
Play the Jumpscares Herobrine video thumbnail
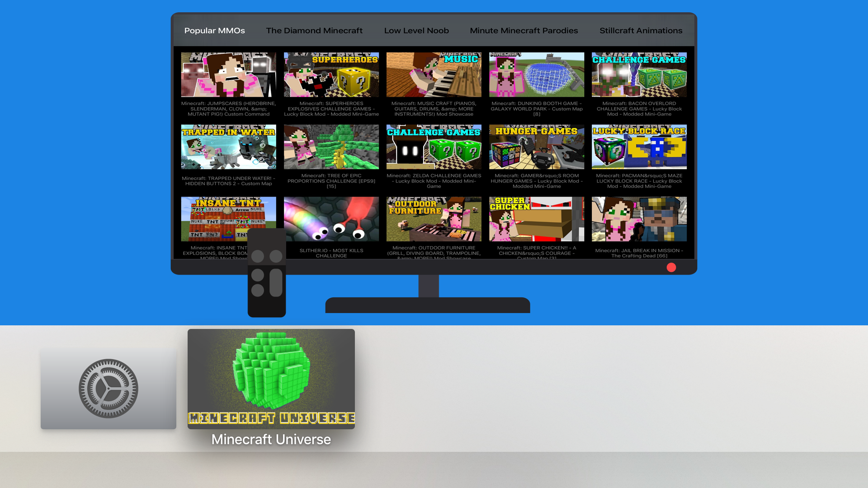coord(229,75)
